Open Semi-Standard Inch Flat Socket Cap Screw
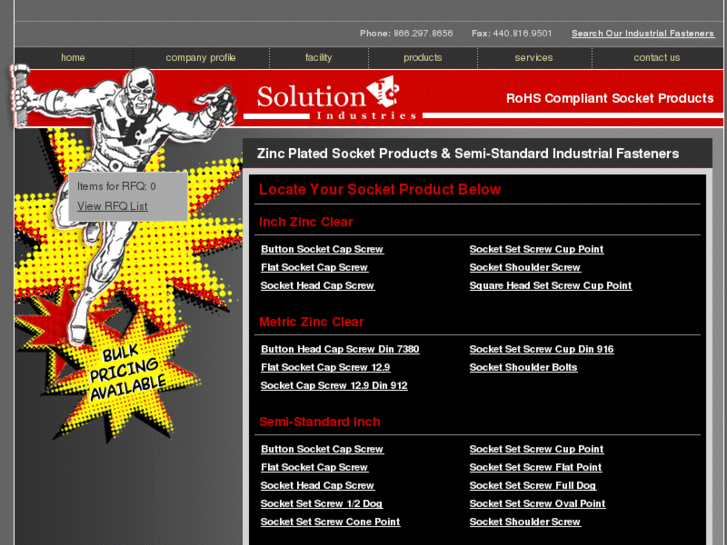727x545 pixels. pos(314,468)
